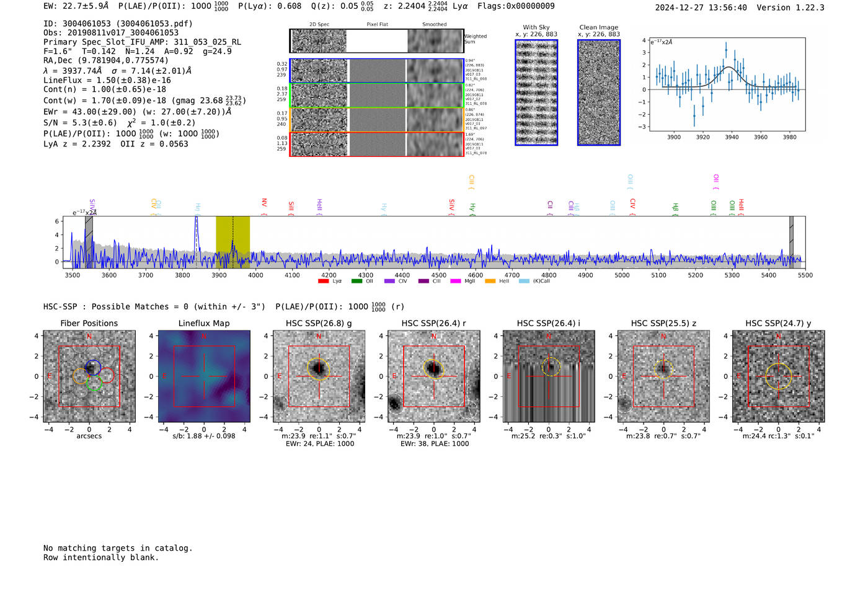Select the CIII legend swatch

click(x=423, y=282)
